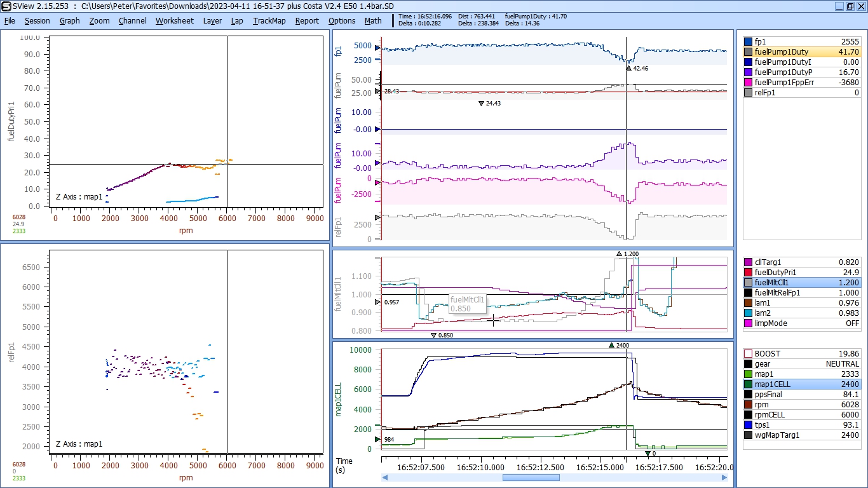Open the Lap menu
868x488 pixels.
coord(237,20)
